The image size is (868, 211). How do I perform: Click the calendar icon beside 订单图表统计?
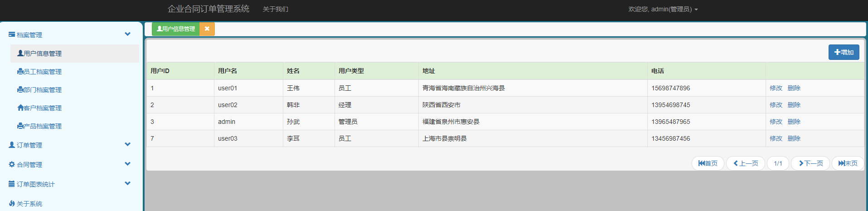coord(12,184)
